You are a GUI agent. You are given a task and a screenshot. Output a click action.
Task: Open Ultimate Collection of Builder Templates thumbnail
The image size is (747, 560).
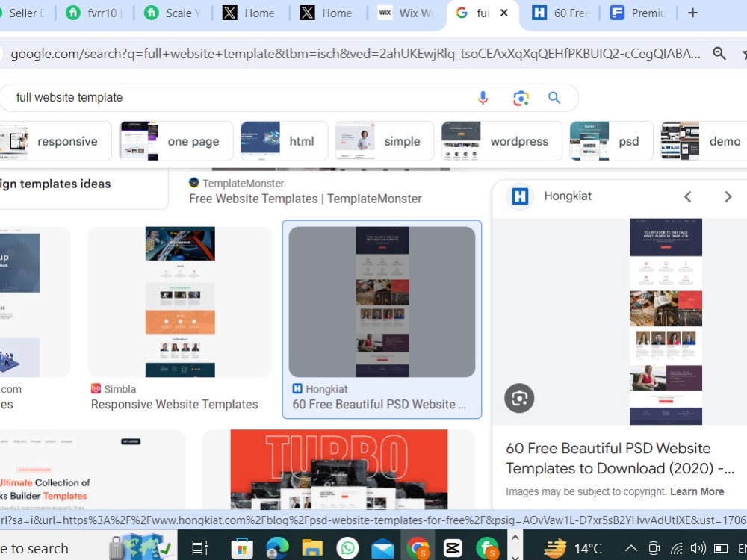click(93, 470)
